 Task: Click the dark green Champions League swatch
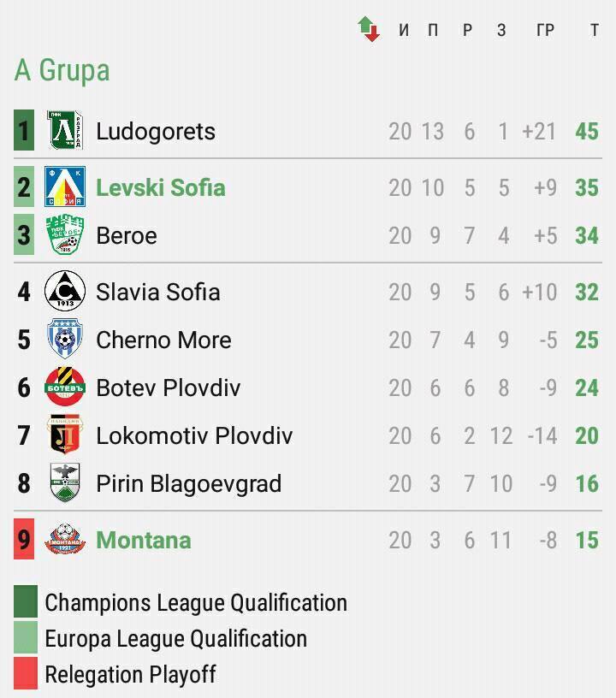[x=26, y=601]
